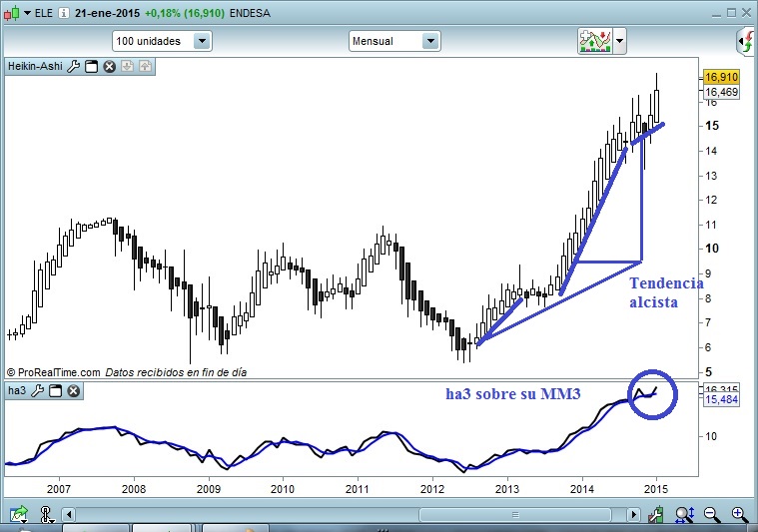The height and width of the screenshot is (532, 758).
Task: Click the ENDESA name in title bar
Action: [x=250, y=13]
